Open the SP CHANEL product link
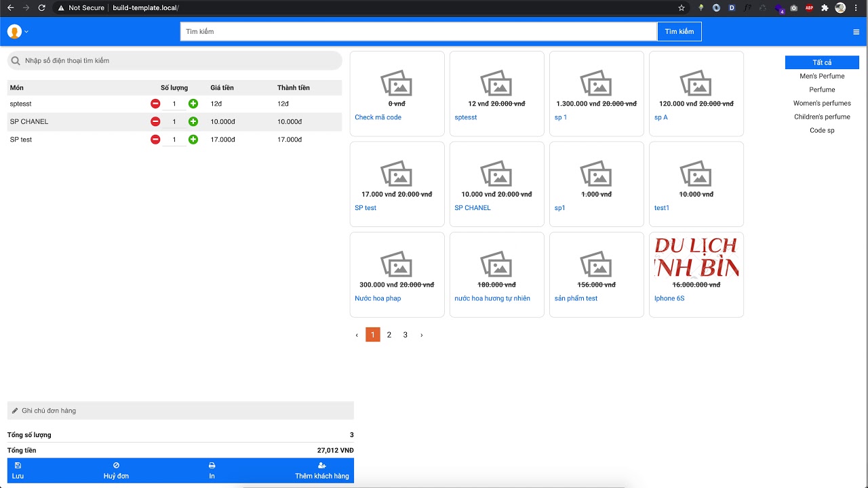The height and width of the screenshot is (488, 868). pyautogui.click(x=473, y=208)
